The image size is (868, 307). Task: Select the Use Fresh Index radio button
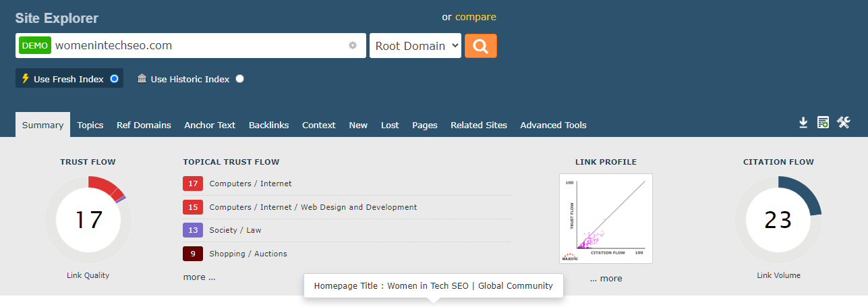tap(114, 78)
